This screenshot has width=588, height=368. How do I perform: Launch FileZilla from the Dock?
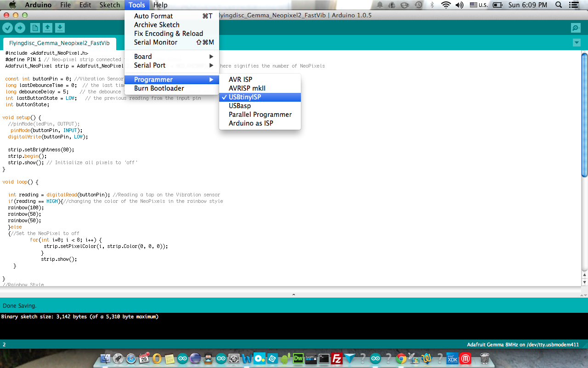tap(337, 358)
